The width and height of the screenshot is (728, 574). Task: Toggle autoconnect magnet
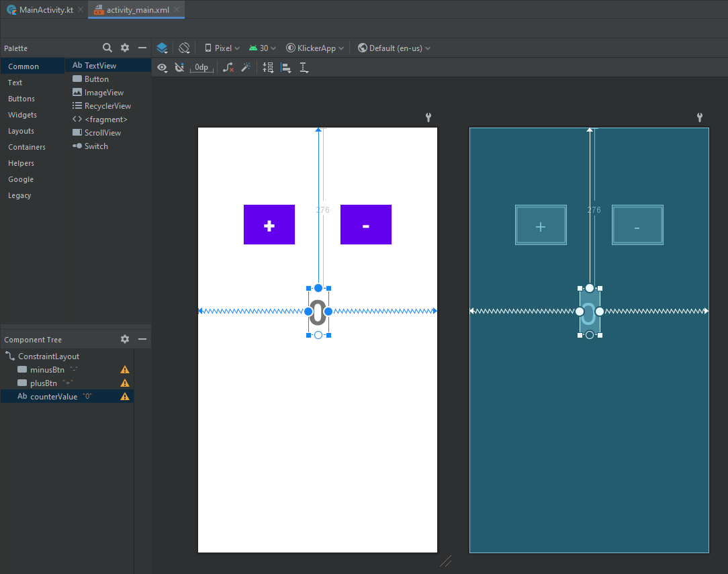click(x=179, y=68)
